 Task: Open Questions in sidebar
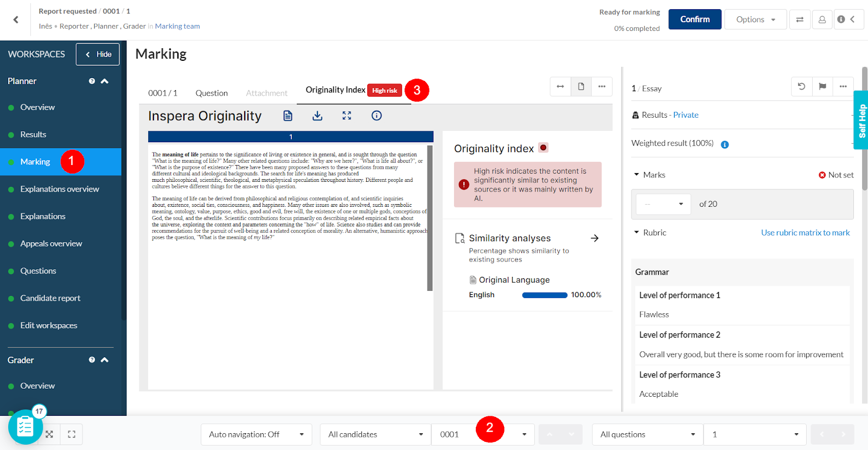click(38, 271)
